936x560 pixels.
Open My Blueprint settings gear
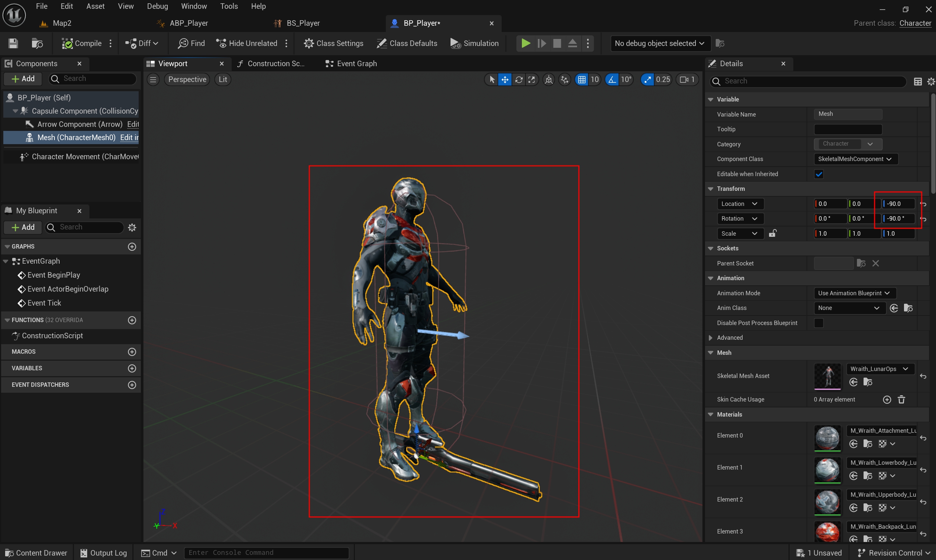coord(132,228)
